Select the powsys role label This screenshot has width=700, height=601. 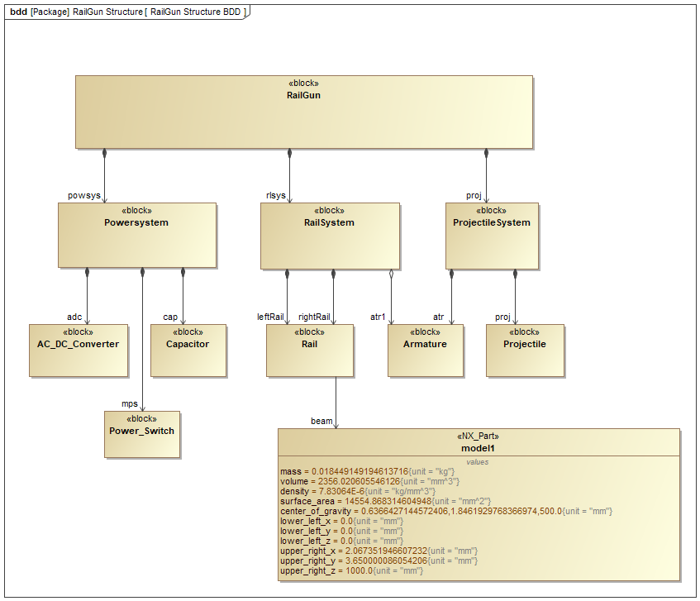coord(84,196)
